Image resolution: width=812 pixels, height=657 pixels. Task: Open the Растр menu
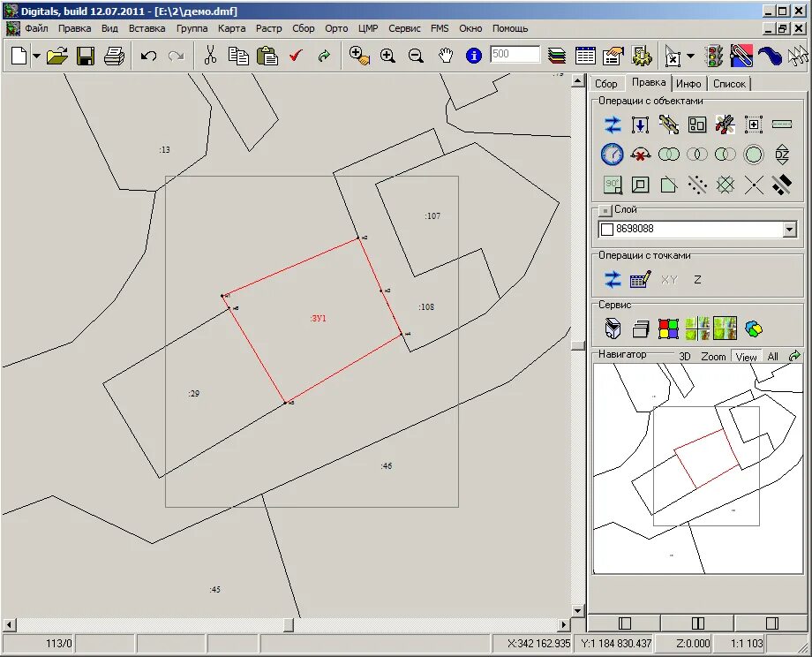point(269,28)
